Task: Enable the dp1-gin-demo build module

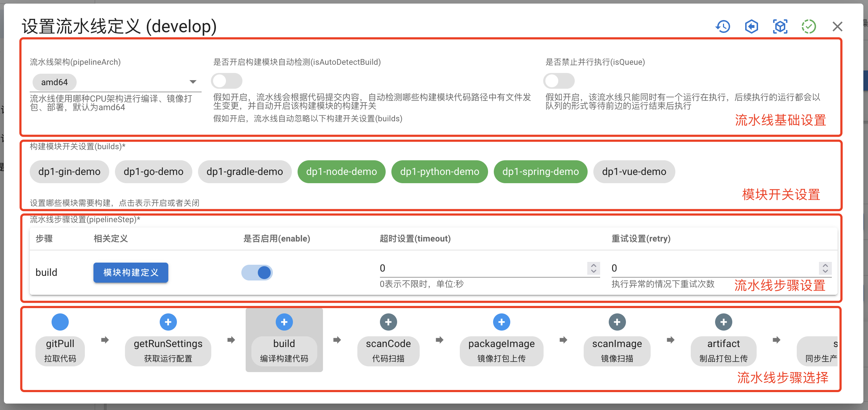Action: pos(69,171)
